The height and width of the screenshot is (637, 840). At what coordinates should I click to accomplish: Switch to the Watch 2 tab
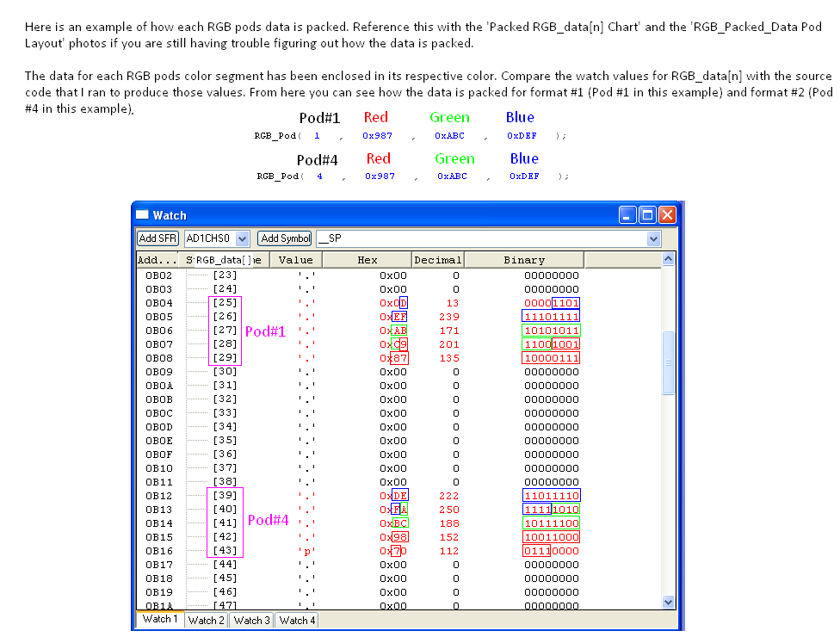tap(206, 620)
